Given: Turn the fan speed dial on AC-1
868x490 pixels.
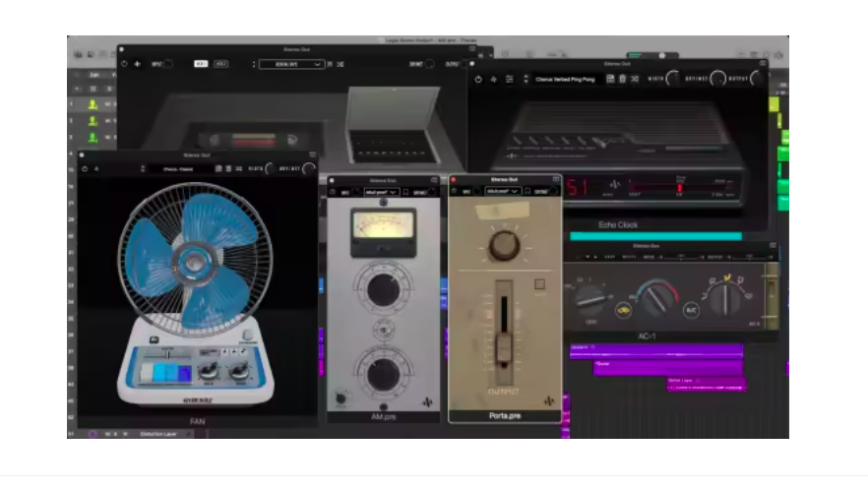Looking at the screenshot, I should click(590, 300).
